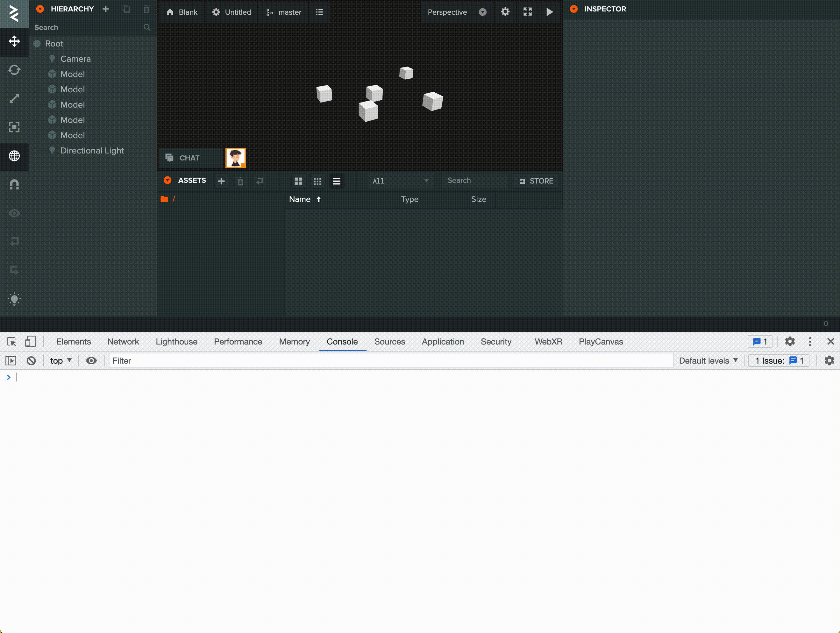The height and width of the screenshot is (633, 840).
Task: Toggle snap magnet icon
Action: click(x=14, y=185)
